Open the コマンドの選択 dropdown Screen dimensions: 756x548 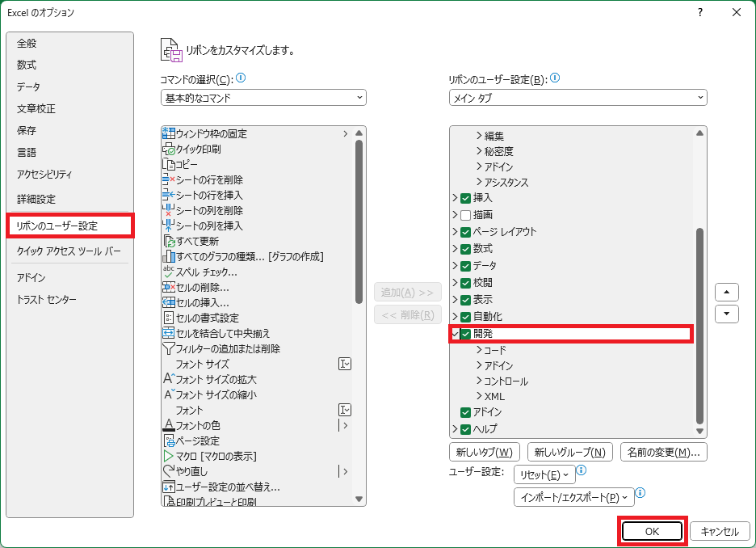click(263, 98)
